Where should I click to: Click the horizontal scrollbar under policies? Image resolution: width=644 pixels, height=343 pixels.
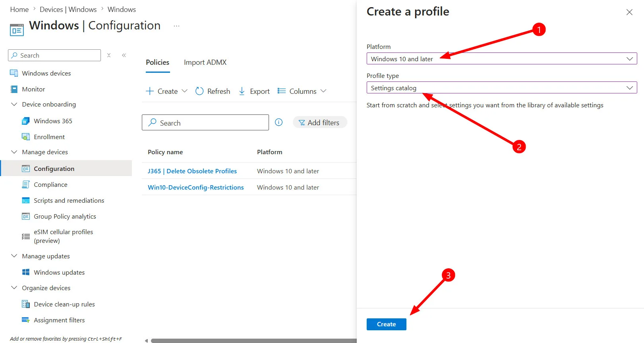point(253,341)
